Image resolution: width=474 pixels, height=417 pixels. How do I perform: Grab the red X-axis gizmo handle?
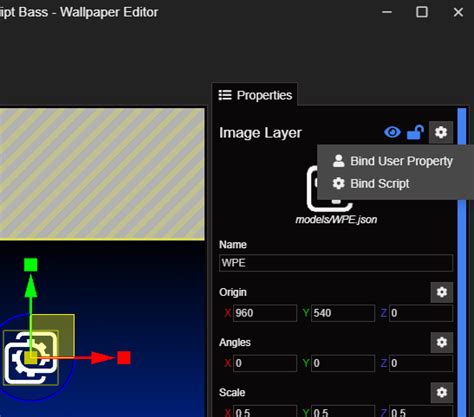pyautogui.click(x=124, y=358)
